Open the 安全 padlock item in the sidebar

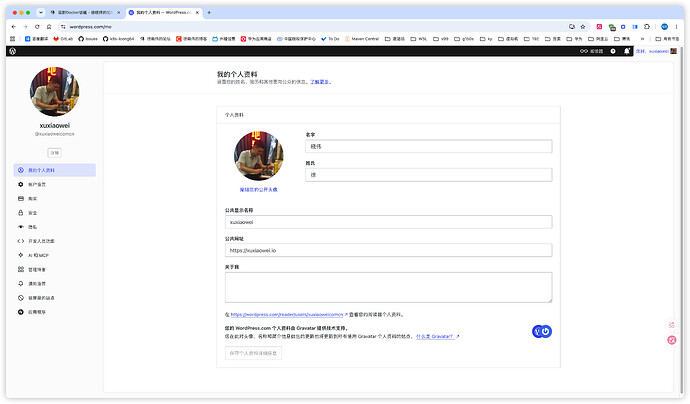(x=55, y=213)
